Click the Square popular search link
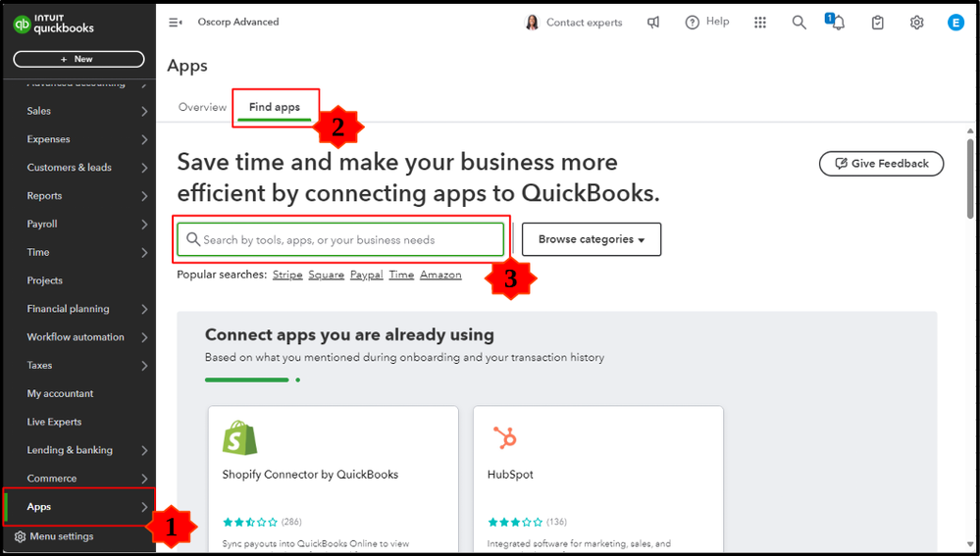This screenshot has height=556, width=980. point(327,275)
